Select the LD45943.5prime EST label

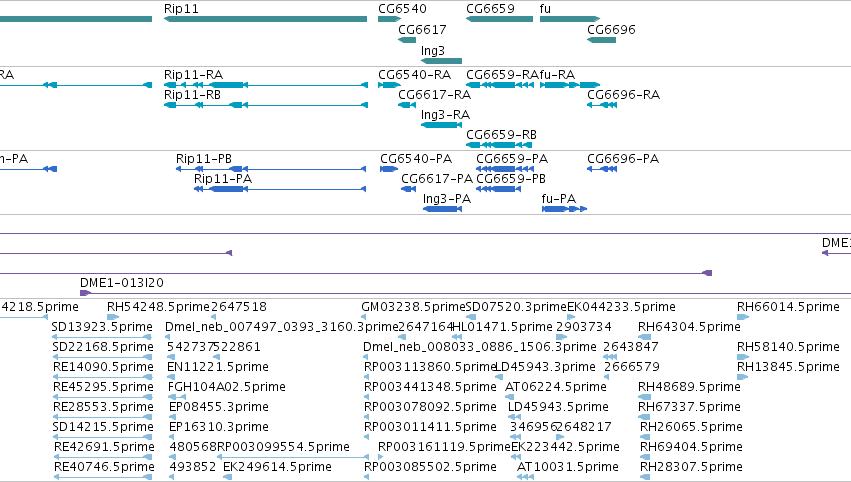point(558,408)
